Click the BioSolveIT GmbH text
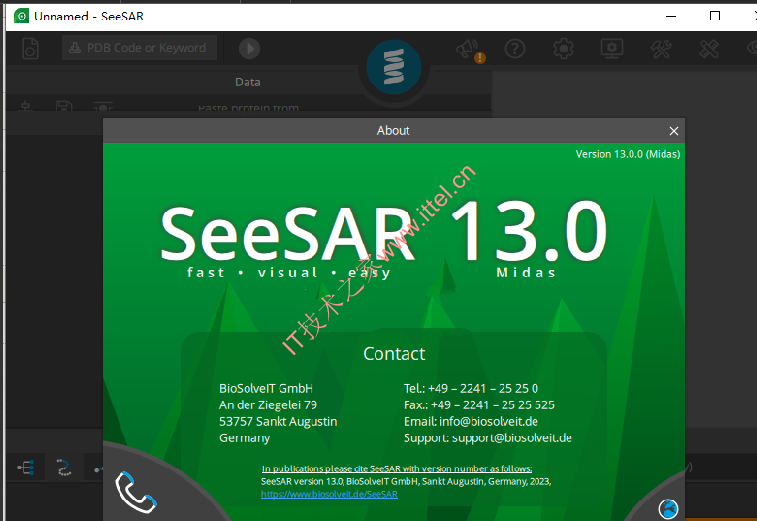 266,389
